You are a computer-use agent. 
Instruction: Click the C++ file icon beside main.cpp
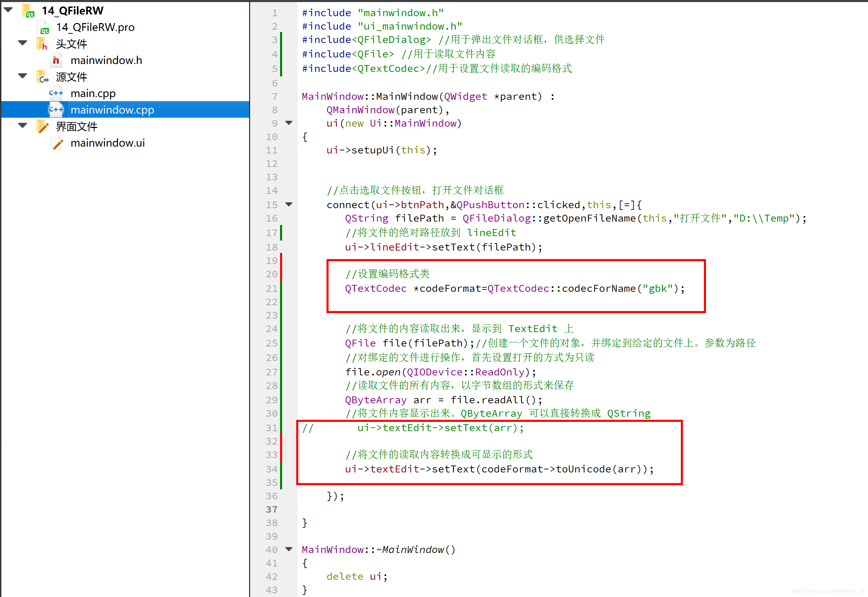(x=56, y=93)
